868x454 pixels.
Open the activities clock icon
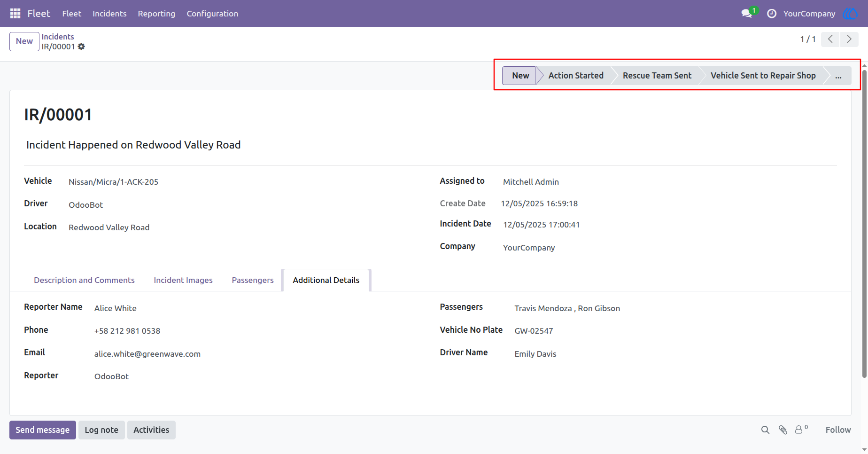[772, 14]
